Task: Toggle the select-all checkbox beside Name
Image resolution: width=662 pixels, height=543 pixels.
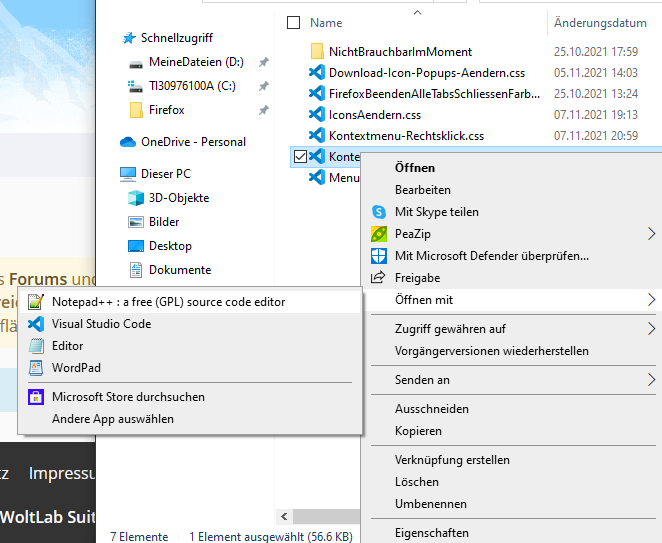Action: [293, 23]
